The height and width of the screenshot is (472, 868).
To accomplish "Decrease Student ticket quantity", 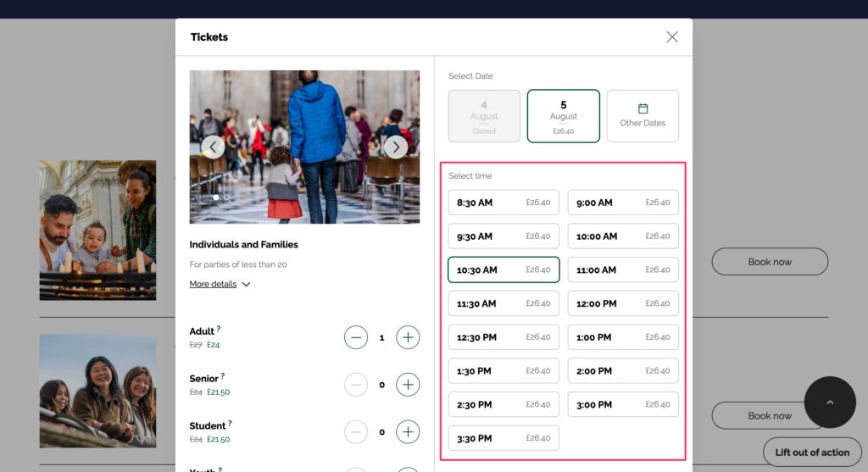I will (x=356, y=431).
